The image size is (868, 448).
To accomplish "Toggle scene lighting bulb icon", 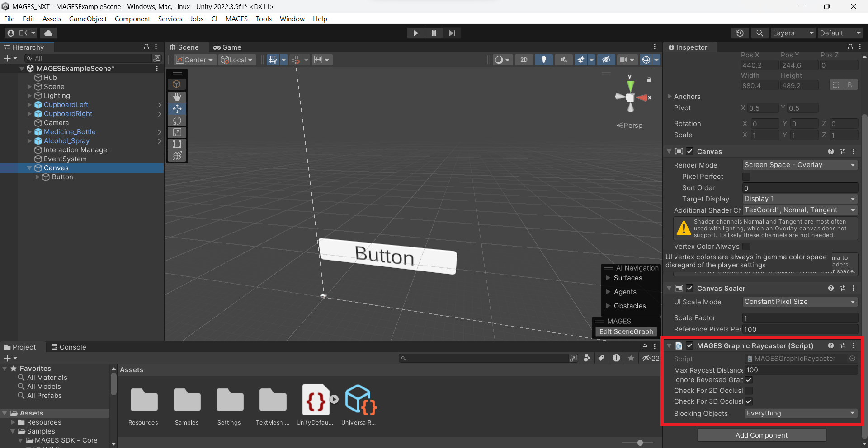I will pyautogui.click(x=543, y=60).
